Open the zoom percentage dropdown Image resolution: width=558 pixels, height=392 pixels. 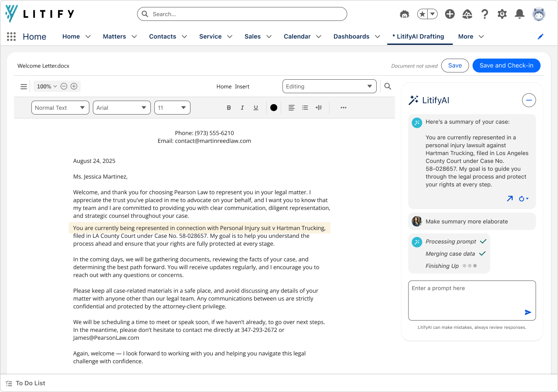[x=47, y=86]
